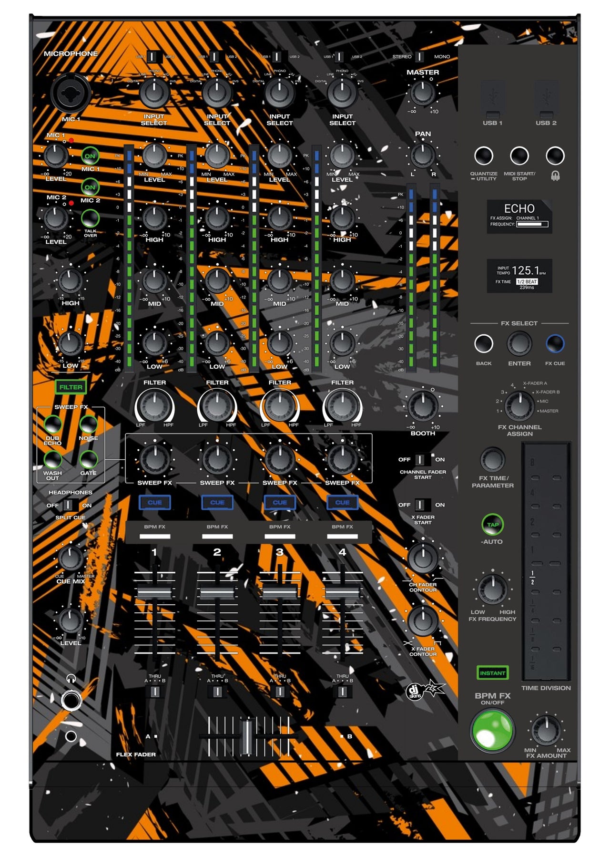Screen dimensions: 610x868
Task: Select the Wash Out sweep FX button
Action: (x=52, y=459)
